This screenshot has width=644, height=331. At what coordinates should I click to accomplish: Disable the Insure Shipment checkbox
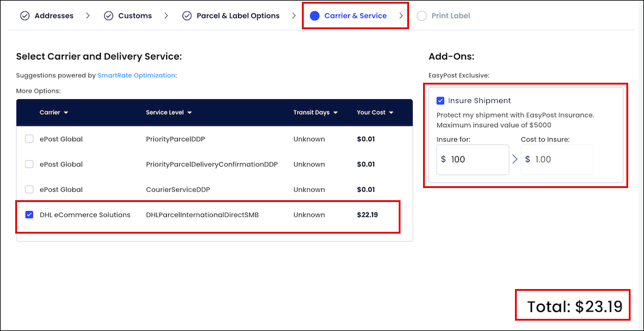tap(440, 100)
